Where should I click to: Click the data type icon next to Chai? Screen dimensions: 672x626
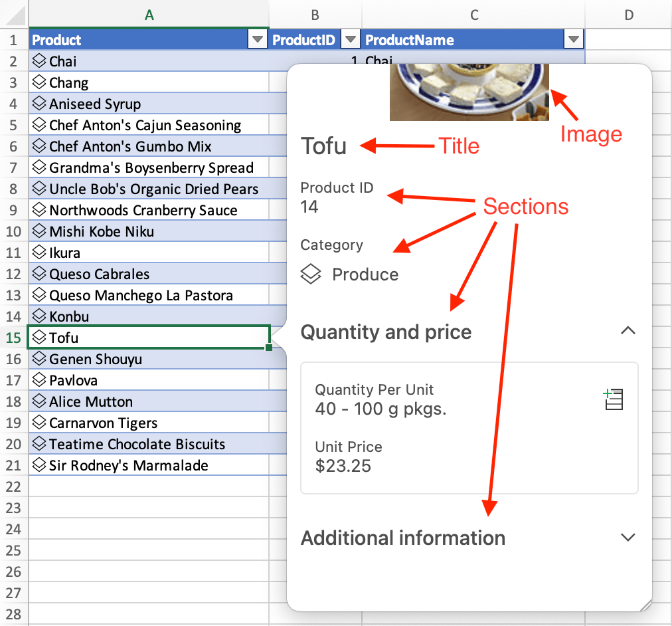click(39, 60)
